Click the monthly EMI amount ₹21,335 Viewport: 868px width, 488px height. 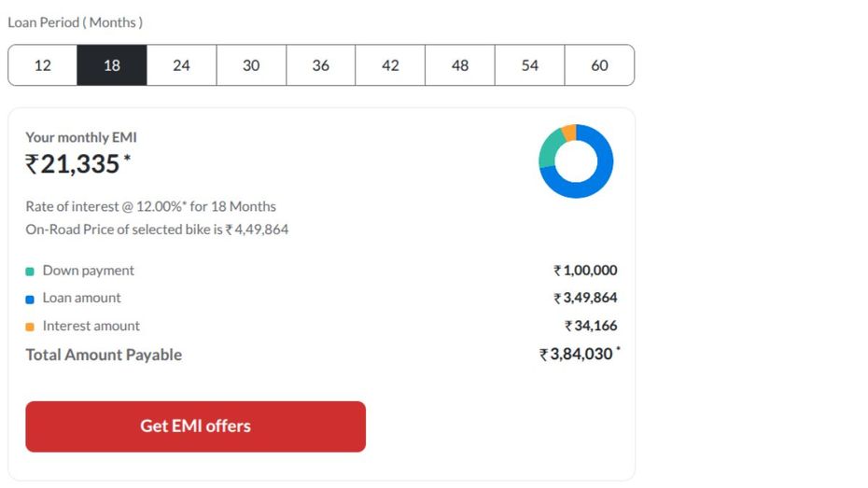78,164
